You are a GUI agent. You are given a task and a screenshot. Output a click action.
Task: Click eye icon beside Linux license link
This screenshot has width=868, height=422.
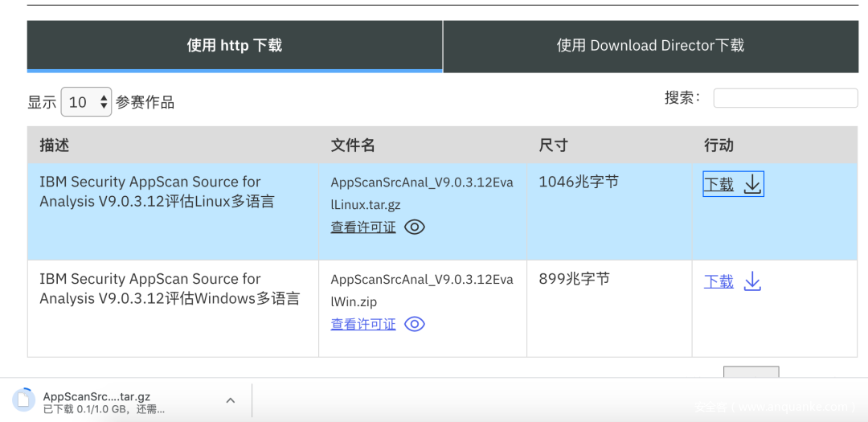click(x=415, y=227)
